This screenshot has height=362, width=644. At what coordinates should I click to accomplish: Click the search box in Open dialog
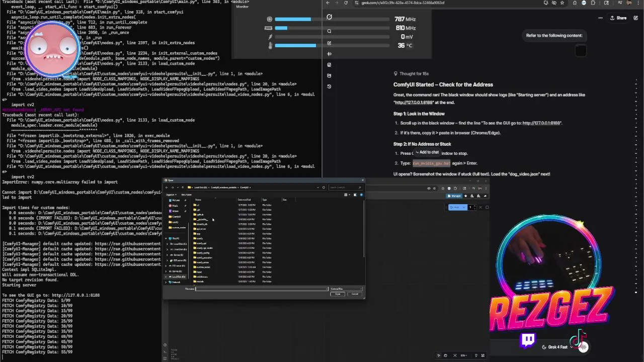345,188
